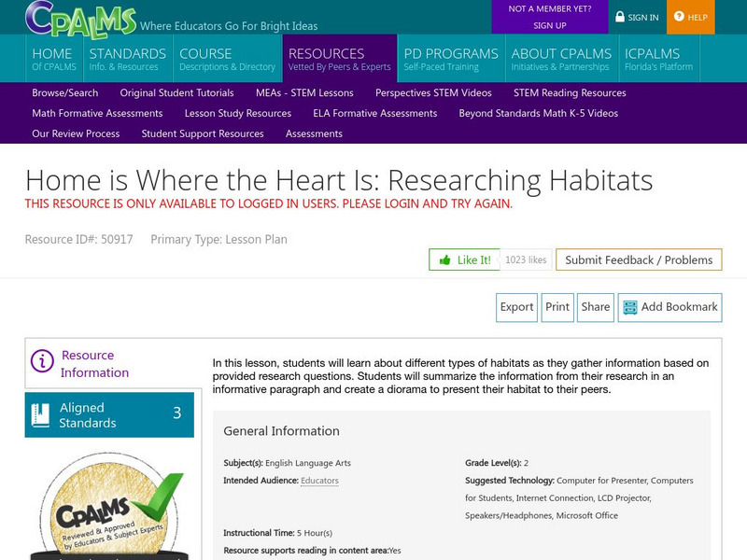Open Original Student Tutorials
Screen dimensions: 747x560
[x=176, y=92]
